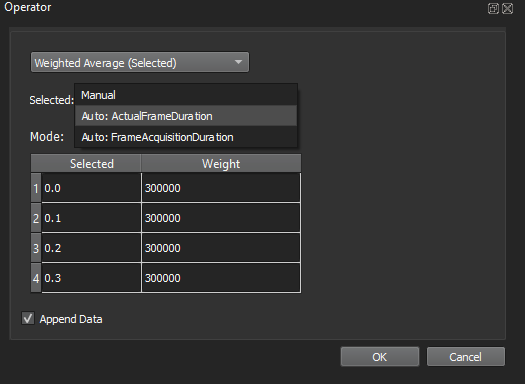Choose Manual from the dropdown list
The image size is (525, 384).
[186, 95]
